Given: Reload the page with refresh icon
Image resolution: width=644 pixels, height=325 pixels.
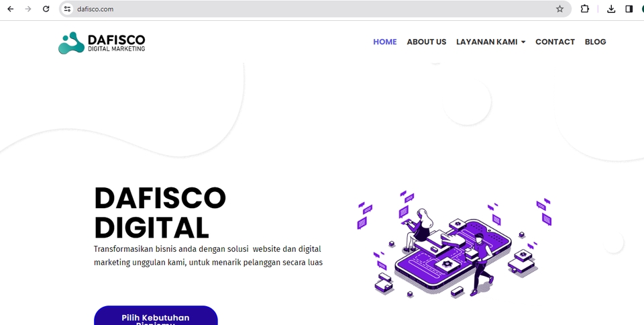Looking at the screenshot, I should coord(46,9).
